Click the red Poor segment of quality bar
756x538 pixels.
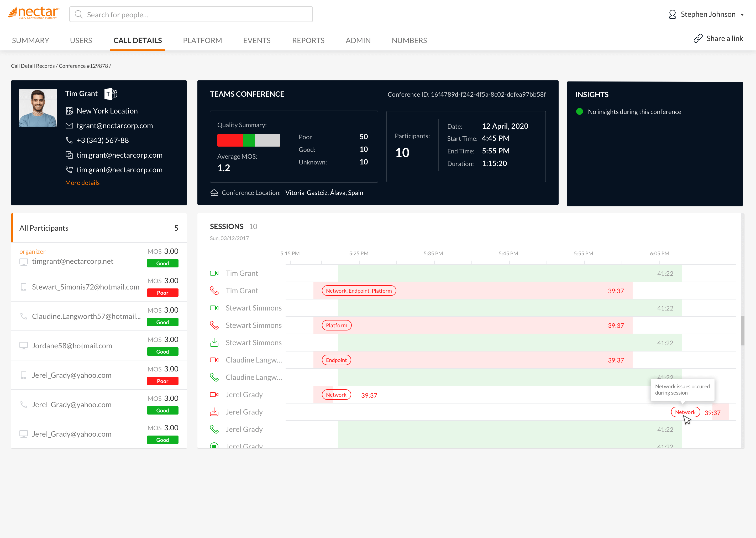tap(230, 140)
